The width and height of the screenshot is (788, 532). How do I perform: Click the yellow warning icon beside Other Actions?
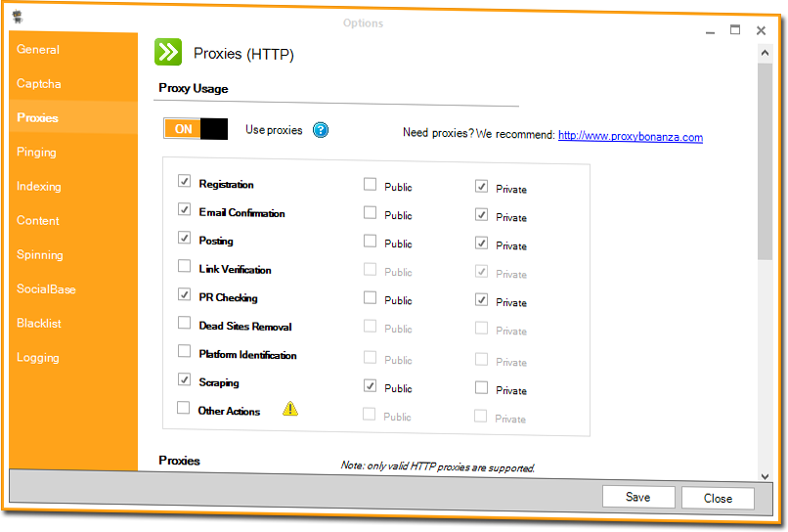coord(290,409)
